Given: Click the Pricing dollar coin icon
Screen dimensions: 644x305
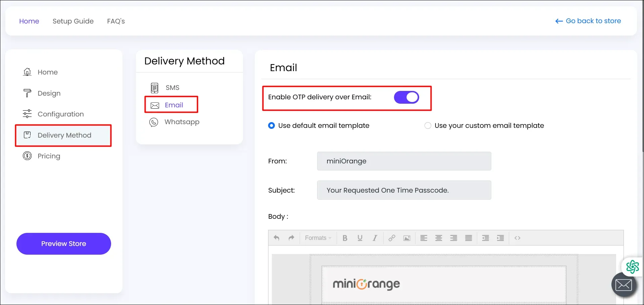Looking at the screenshot, I should pyautogui.click(x=27, y=156).
